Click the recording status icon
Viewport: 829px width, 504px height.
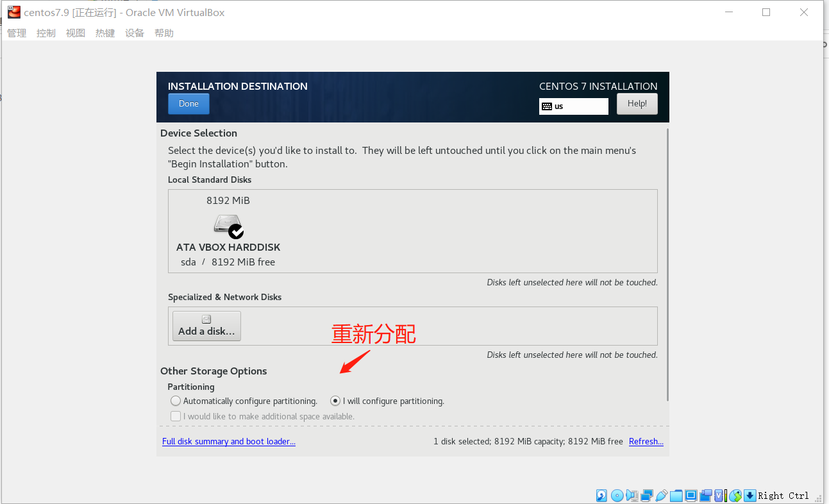click(x=706, y=495)
